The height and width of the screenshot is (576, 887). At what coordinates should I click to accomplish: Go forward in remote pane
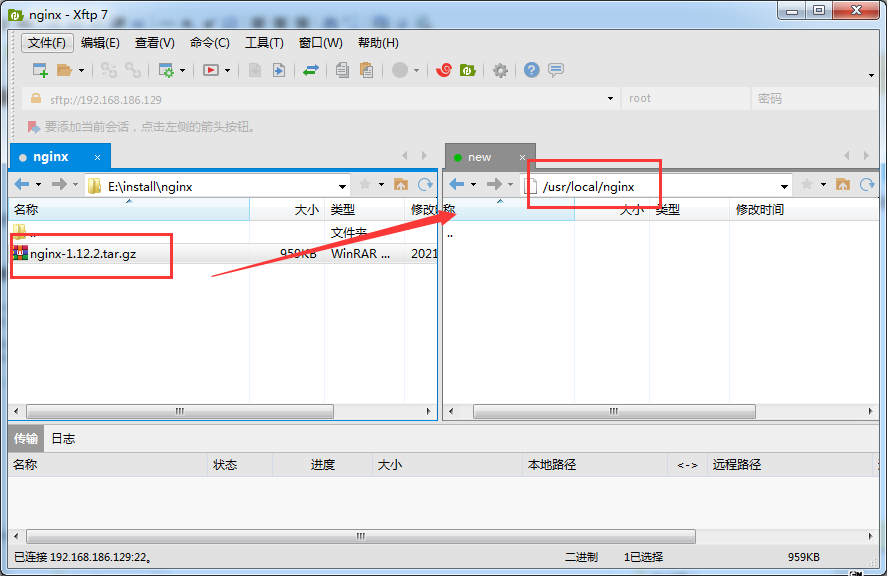(x=494, y=184)
